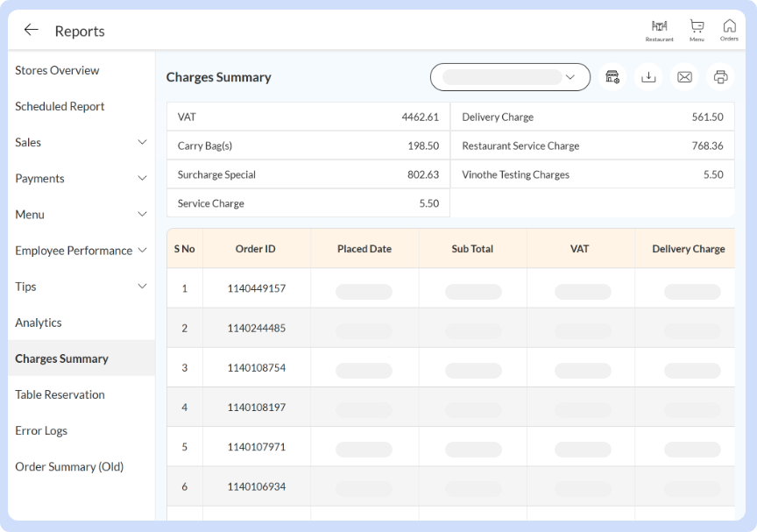Click the store filter icon
Screen dimensions: 757x532
[612, 77]
